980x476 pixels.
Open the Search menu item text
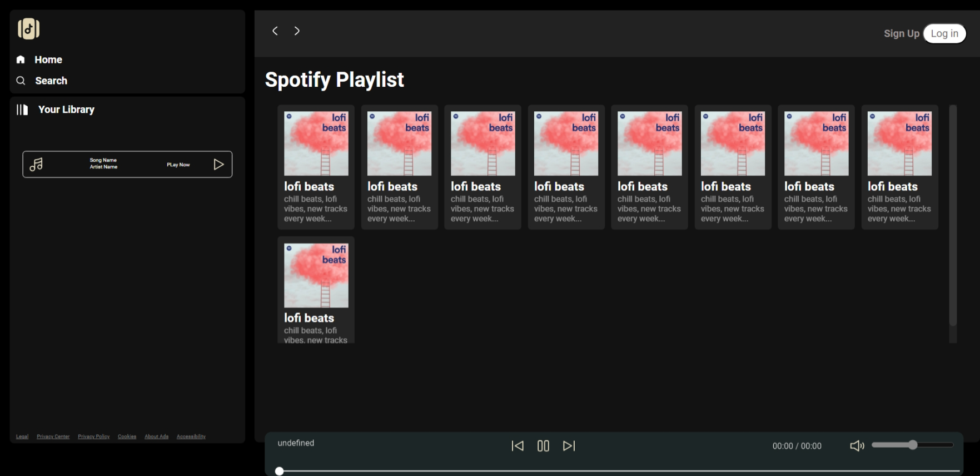(x=51, y=81)
